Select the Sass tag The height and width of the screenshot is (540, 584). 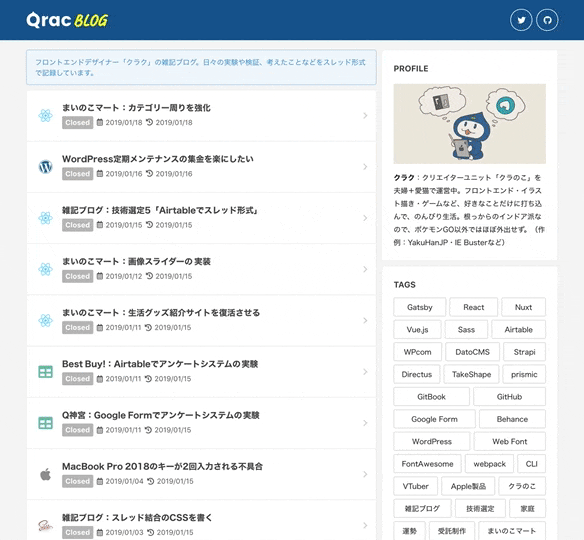[x=466, y=330]
